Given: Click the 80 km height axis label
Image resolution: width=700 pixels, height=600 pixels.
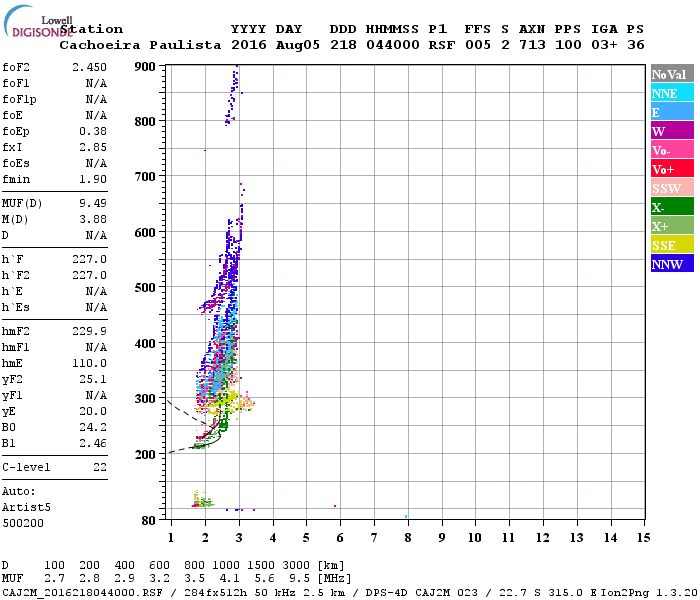Looking at the screenshot, I should tap(149, 521).
